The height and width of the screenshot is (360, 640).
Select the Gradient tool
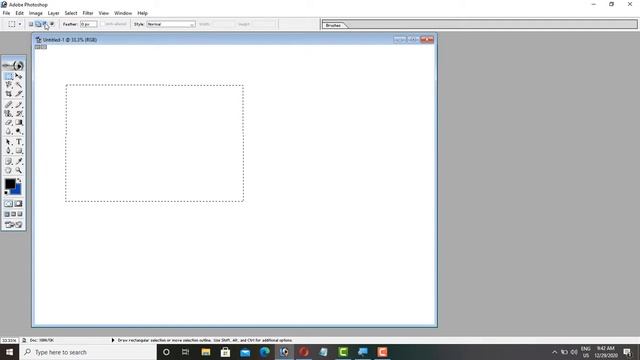pos(19,122)
